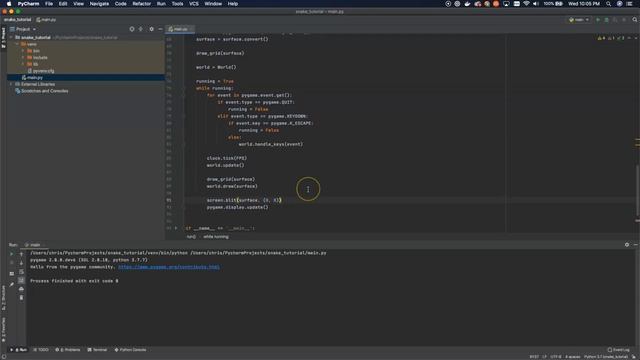Viewport: 640px width, 360px height.
Task: Click snake_tutorial breadcrumb in navigation bar
Action: 18,20
